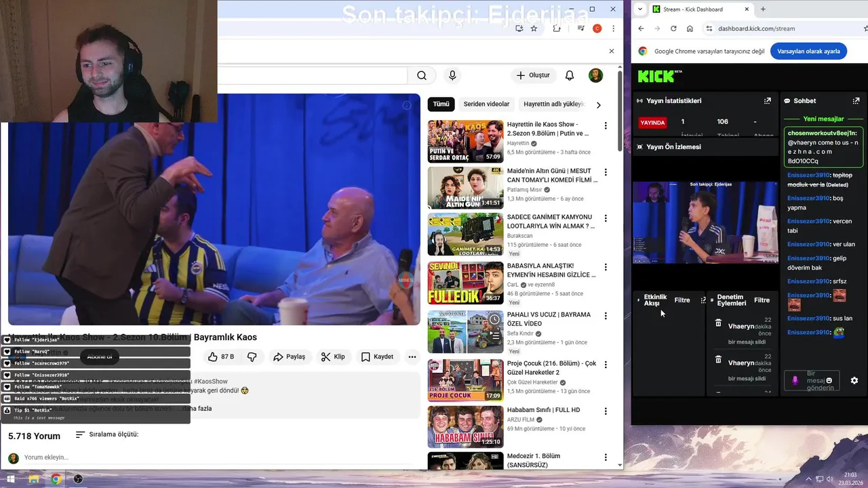Open Hayrettin ile Kaos Show 9.Bölüm video title
868x488 pixels.
[x=548, y=129]
